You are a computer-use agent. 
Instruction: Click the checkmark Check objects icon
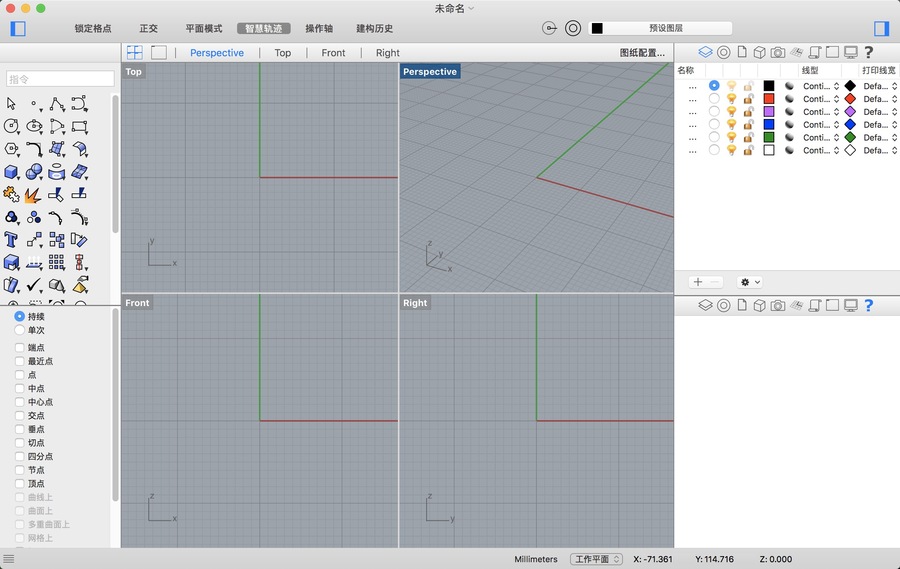click(34, 285)
